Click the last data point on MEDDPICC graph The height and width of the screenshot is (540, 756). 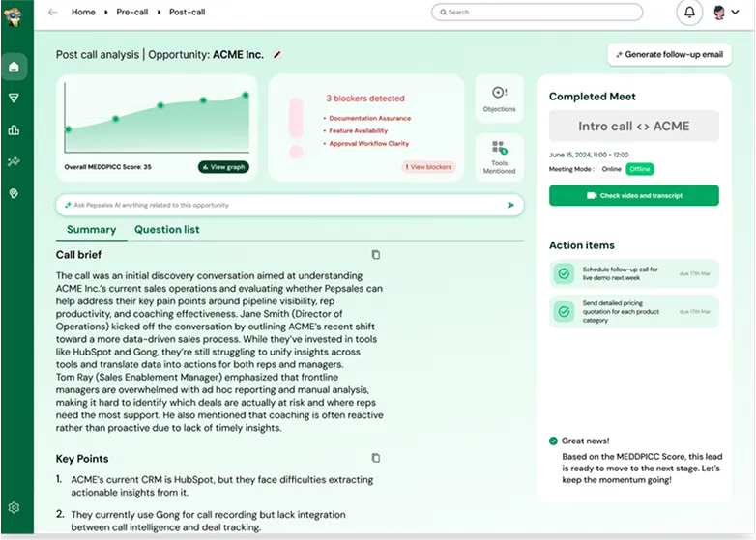(246, 95)
